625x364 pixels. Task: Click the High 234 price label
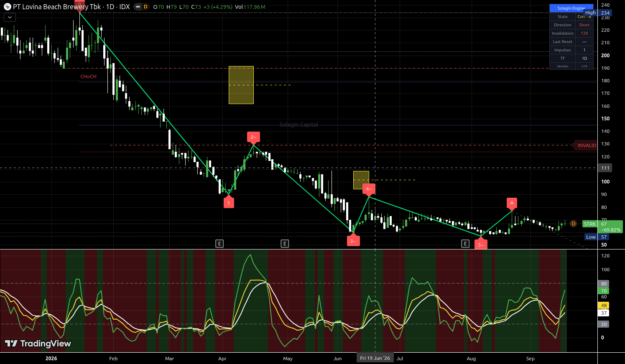(x=598, y=13)
